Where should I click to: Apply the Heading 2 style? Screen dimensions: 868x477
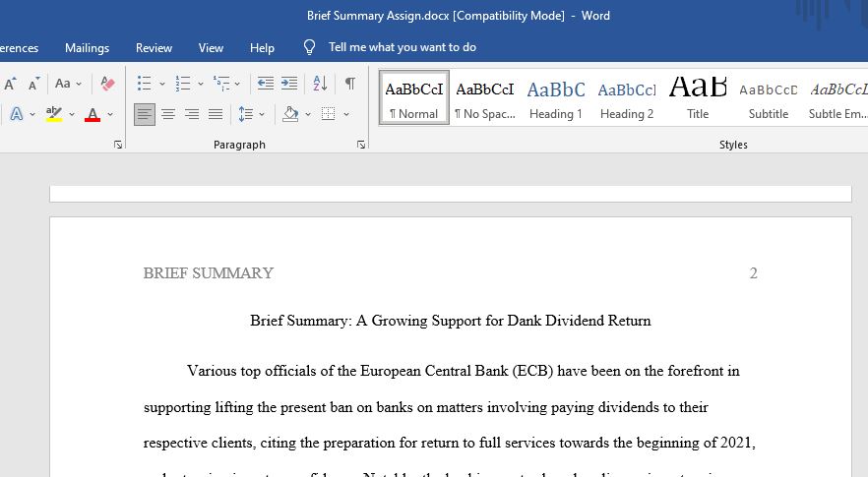(627, 97)
